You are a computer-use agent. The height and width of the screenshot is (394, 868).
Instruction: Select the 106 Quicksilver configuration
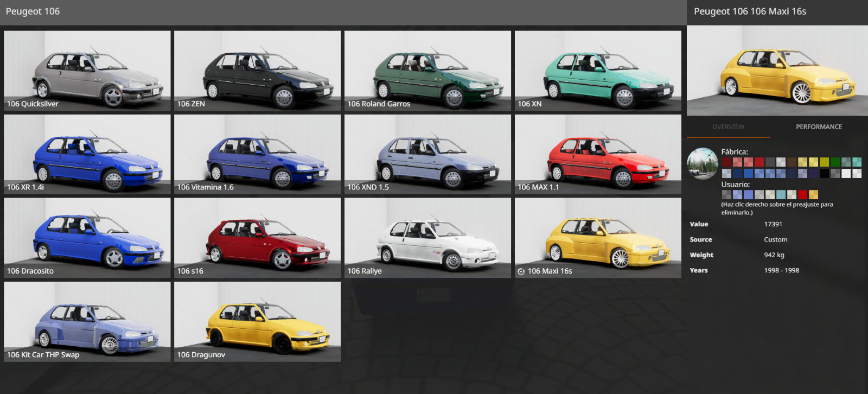87,71
